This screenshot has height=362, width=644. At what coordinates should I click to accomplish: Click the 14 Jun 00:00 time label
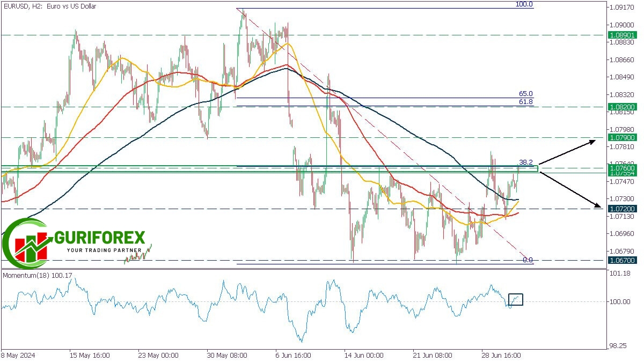(364, 356)
